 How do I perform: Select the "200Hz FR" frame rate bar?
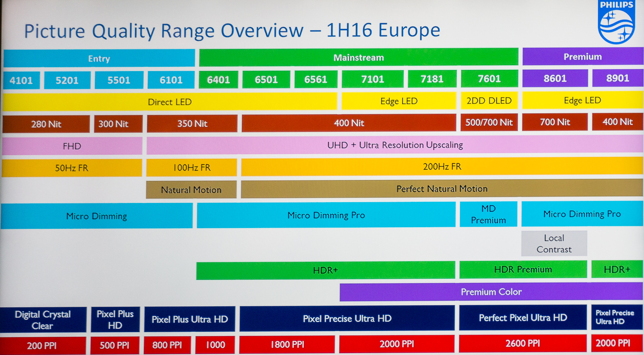[x=442, y=166]
